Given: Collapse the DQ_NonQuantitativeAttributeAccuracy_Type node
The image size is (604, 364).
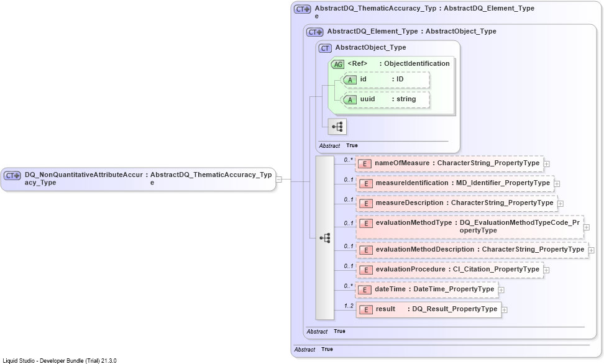Looking at the screenshot, I should (x=279, y=179).
